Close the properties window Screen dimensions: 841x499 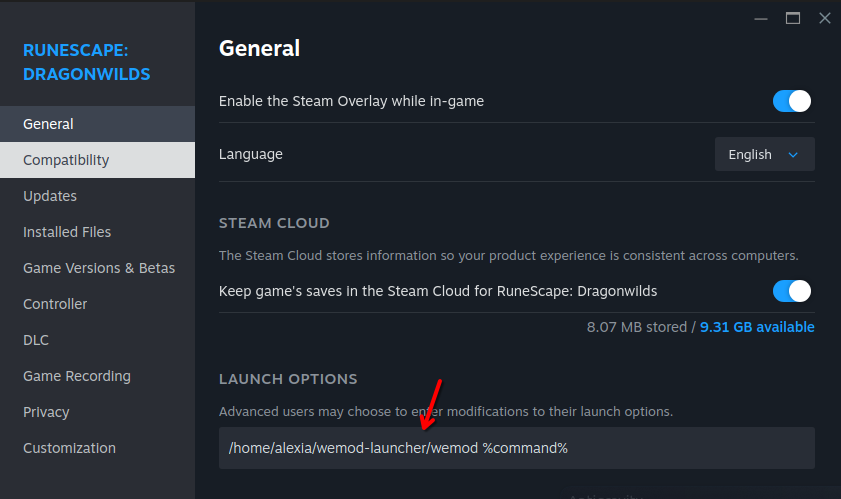click(x=824, y=18)
